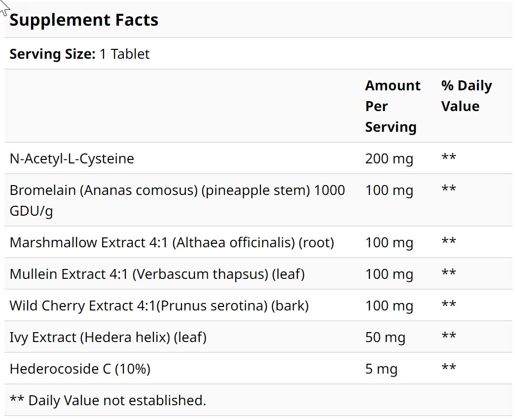Image resolution: width=515 pixels, height=420 pixels.
Task: Click the Amount Per Serving column header
Action: click(x=392, y=106)
